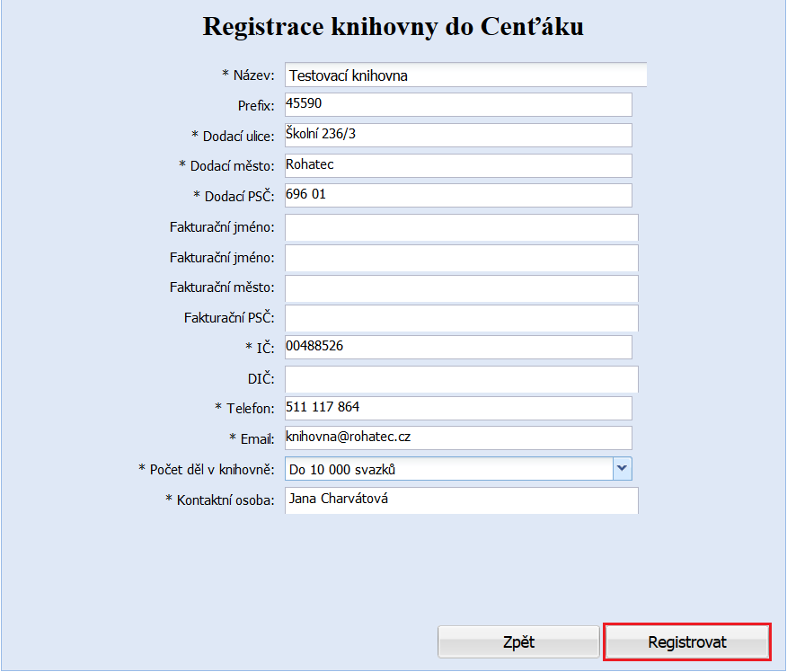
Task: Click the 'Počet děl v knihovně' label text
Action: (x=207, y=469)
